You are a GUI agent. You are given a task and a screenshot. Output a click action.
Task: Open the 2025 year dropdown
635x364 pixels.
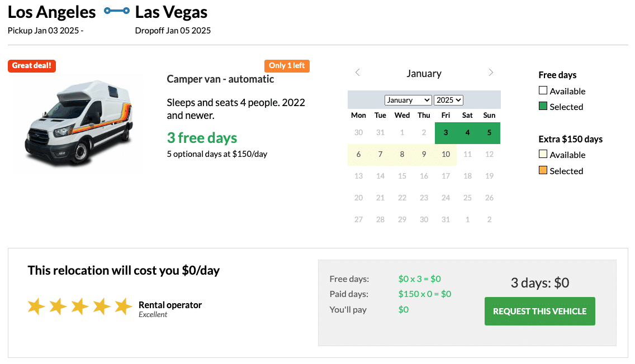click(449, 100)
